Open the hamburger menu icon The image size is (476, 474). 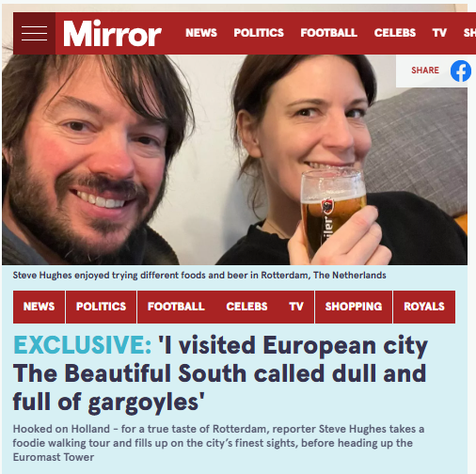pos(34,33)
